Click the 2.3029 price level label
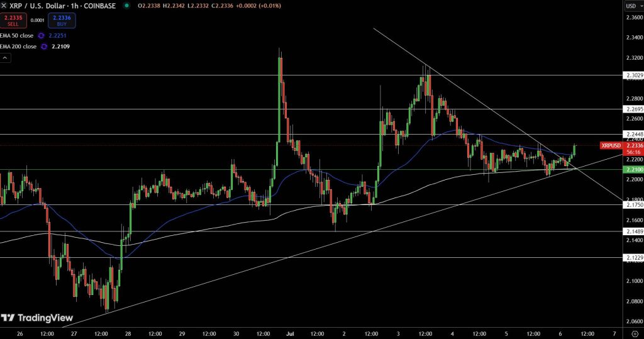This screenshot has height=339, width=644. [x=634, y=75]
